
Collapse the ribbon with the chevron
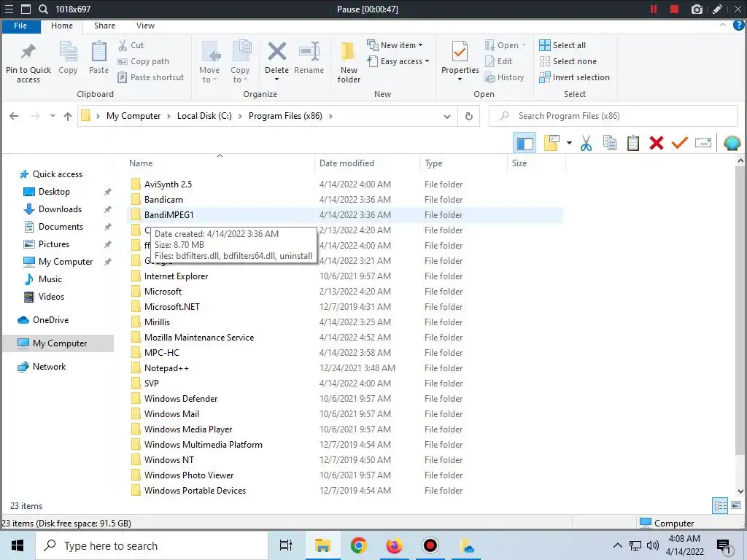tap(723, 25)
